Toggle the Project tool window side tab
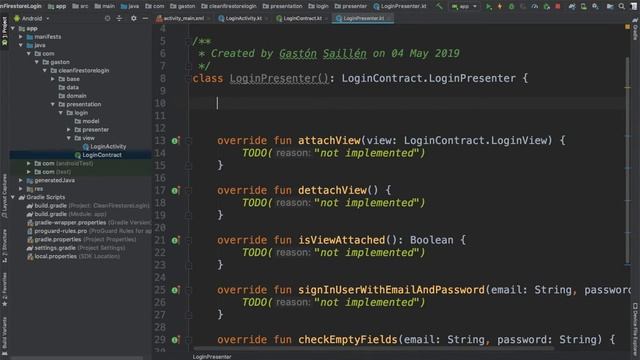The image size is (640, 360). point(4,32)
